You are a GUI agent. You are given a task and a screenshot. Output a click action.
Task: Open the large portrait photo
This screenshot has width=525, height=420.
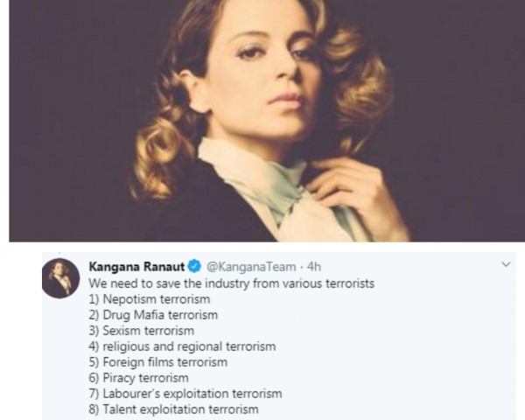tap(267, 121)
